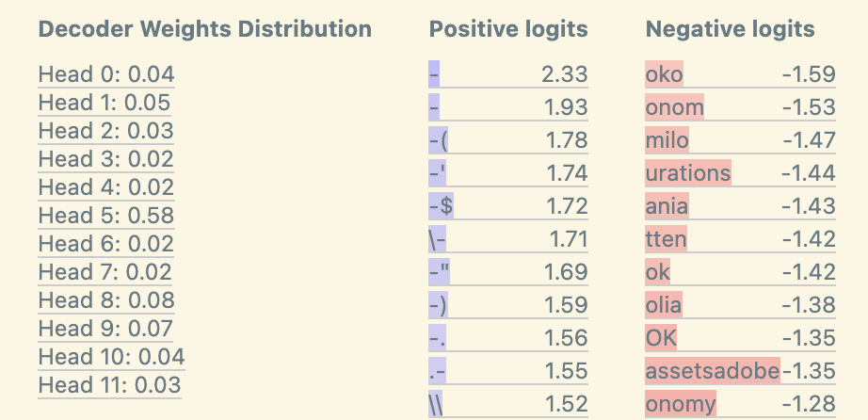Click the "urations" negative logit token
This screenshot has height=420, width=868.
pyautogui.click(x=688, y=173)
